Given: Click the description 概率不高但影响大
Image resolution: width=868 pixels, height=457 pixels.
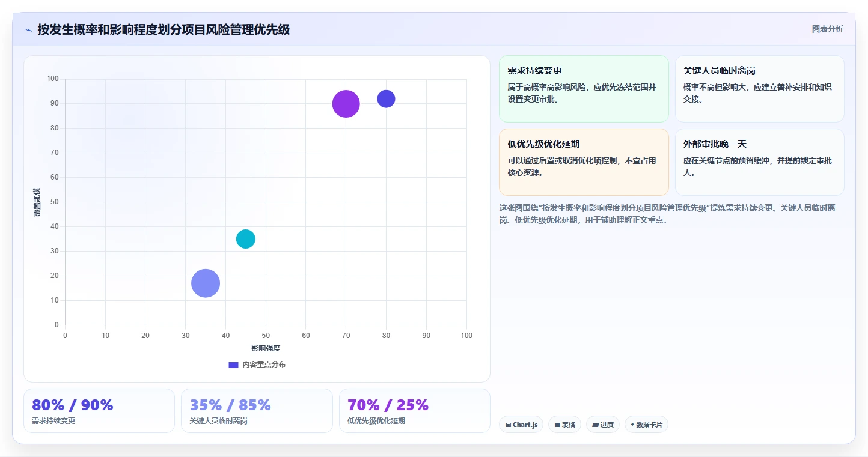Looking at the screenshot, I should point(757,93).
